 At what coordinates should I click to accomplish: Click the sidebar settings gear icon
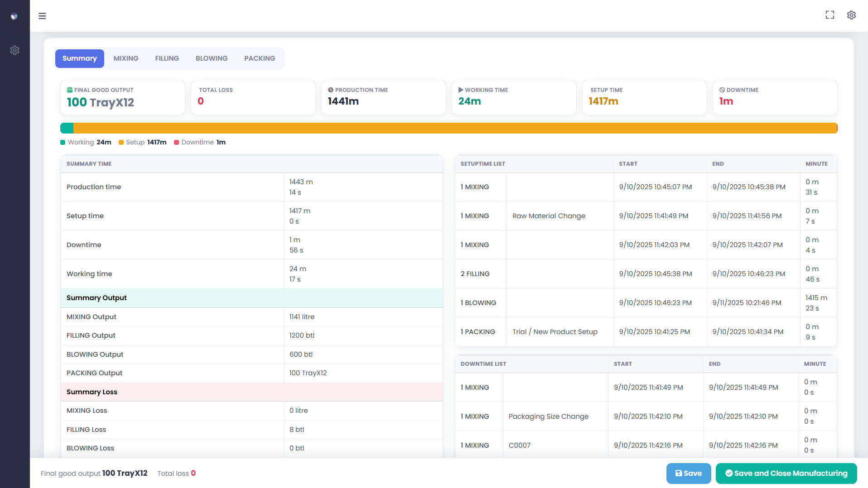tap(14, 50)
